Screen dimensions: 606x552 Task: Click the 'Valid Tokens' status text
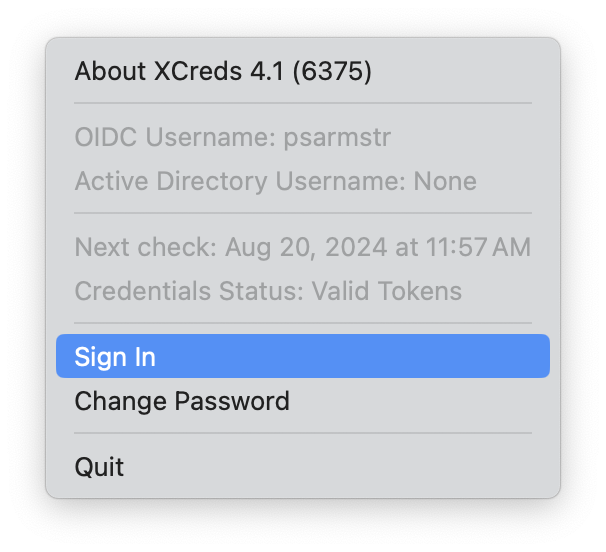[x=386, y=292]
